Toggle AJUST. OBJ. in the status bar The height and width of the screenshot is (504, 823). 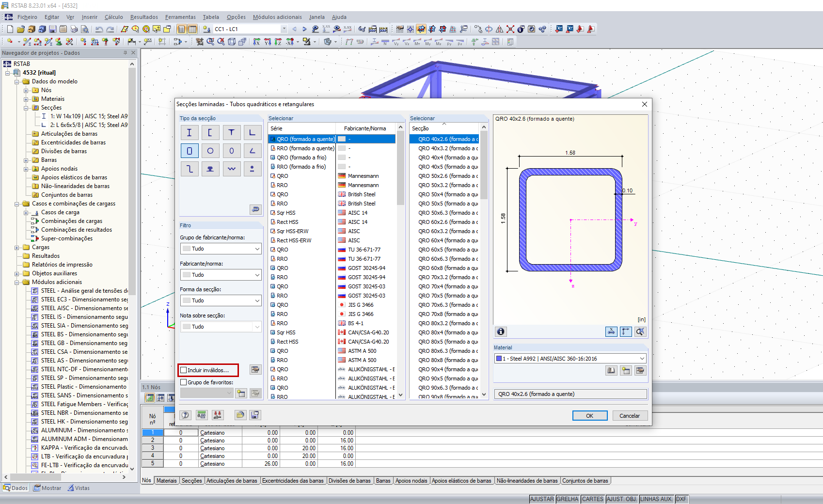622,499
